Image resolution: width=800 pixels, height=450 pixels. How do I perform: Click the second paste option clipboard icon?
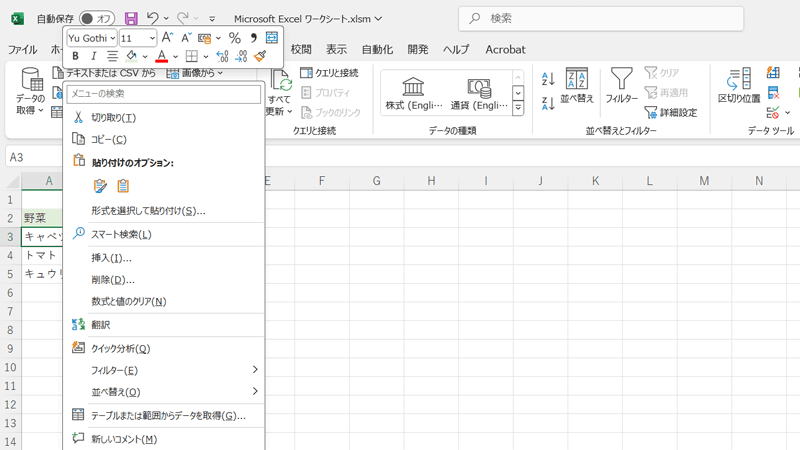point(123,186)
